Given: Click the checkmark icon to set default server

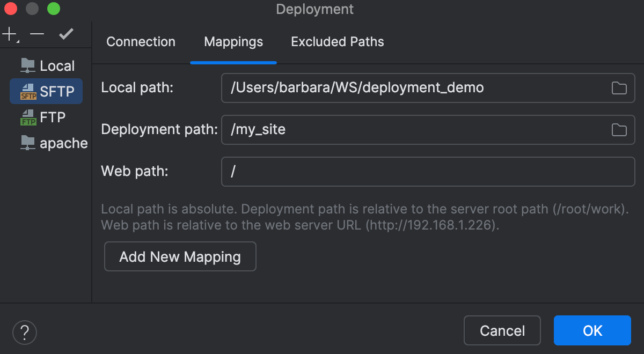Looking at the screenshot, I should [x=65, y=34].
